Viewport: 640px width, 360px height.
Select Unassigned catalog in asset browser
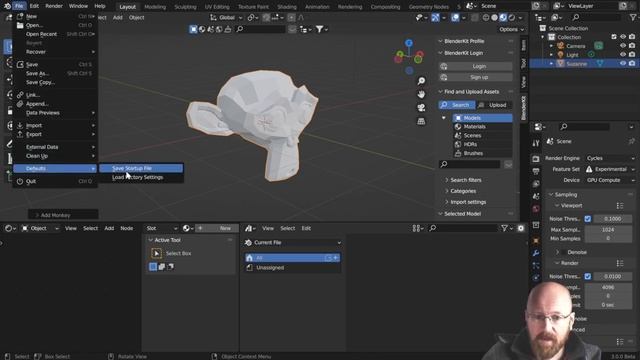pyautogui.click(x=293, y=268)
